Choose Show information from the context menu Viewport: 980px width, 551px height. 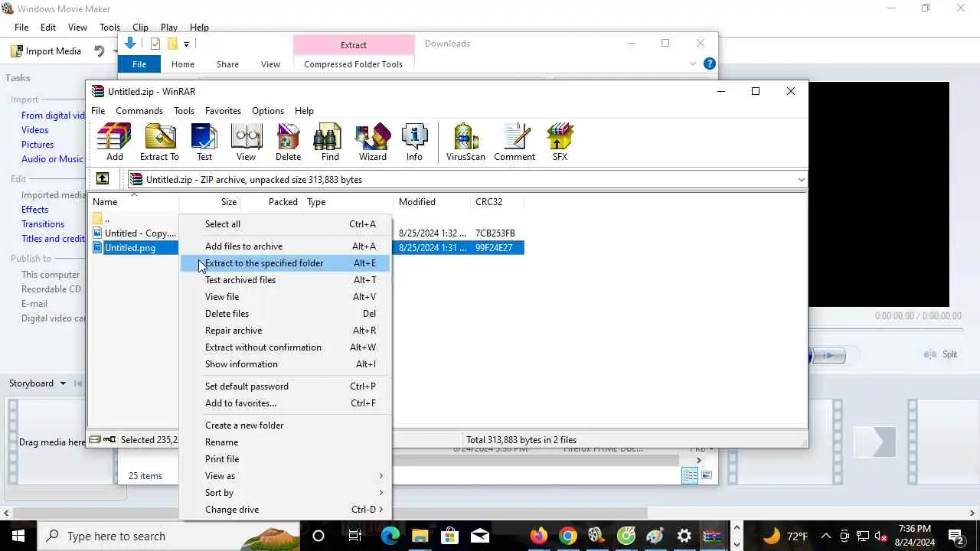click(285, 364)
